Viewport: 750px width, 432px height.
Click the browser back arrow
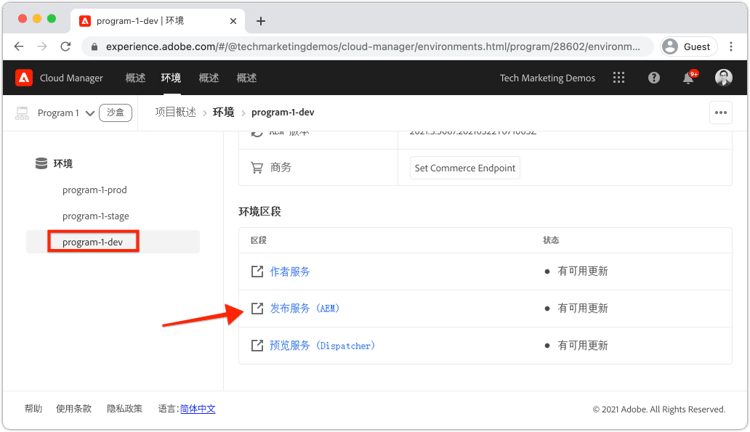pos(19,46)
